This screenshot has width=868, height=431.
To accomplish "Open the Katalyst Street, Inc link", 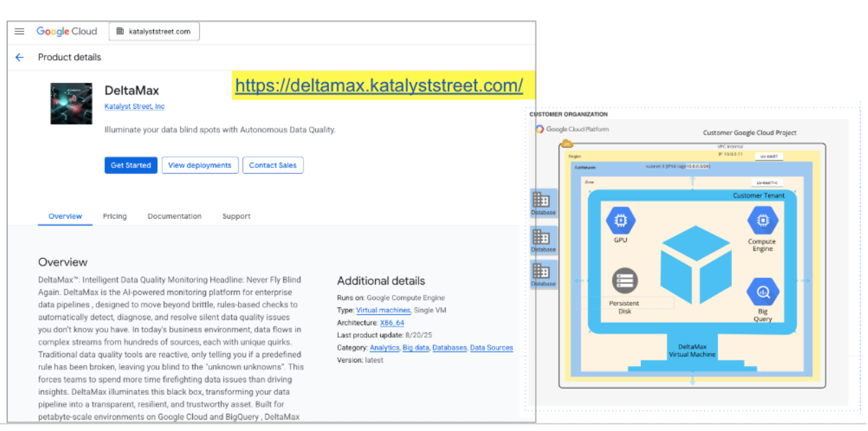I will click(x=134, y=107).
